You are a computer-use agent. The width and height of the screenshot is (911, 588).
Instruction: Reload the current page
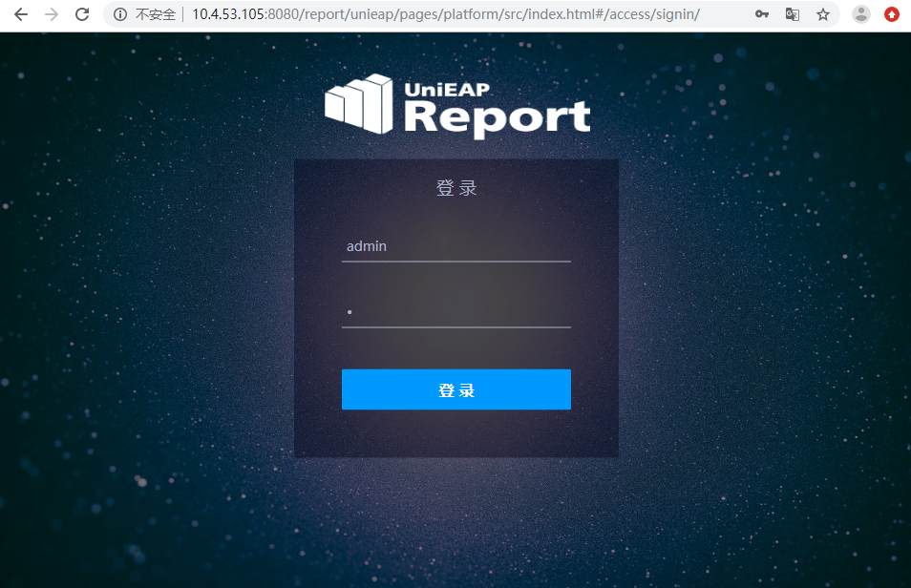[82, 14]
